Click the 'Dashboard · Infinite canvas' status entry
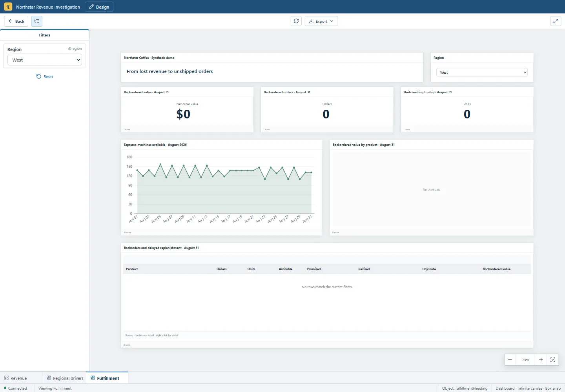The width and height of the screenshot is (565, 392). coord(528,388)
